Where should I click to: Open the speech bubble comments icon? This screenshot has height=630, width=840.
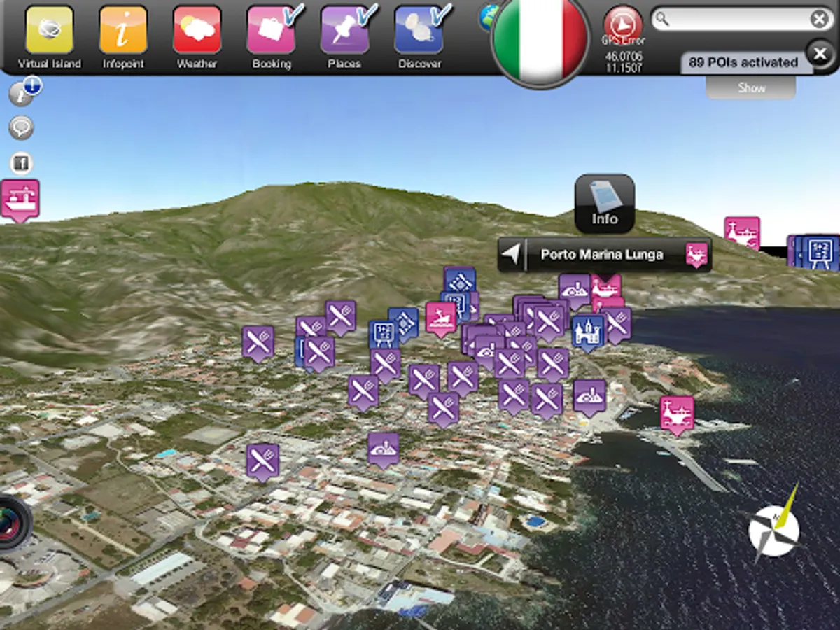coord(22,128)
